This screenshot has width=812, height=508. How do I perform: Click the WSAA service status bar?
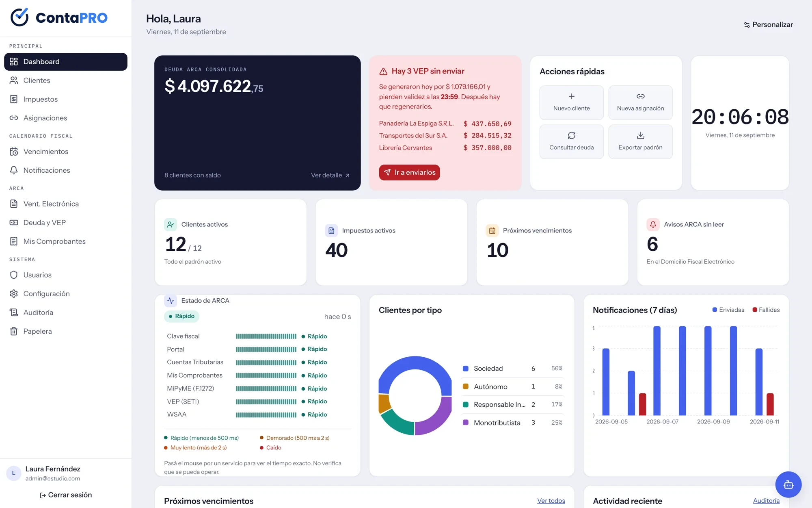[266, 415]
